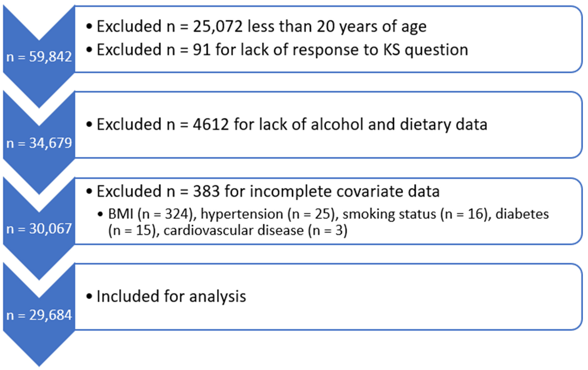Click the bullet before "Excluded n = 91"
Image resolution: width=588 pixels, height=370 pixels.
click(89, 50)
